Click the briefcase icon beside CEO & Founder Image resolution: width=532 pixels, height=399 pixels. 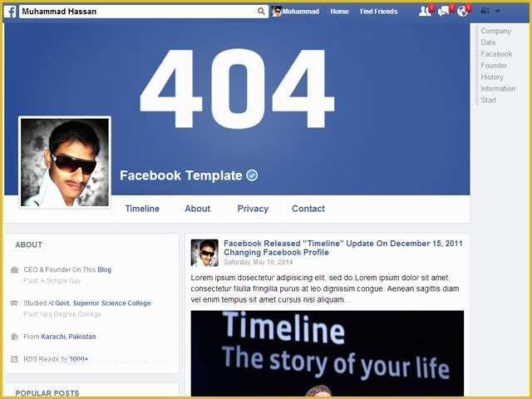(x=14, y=269)
